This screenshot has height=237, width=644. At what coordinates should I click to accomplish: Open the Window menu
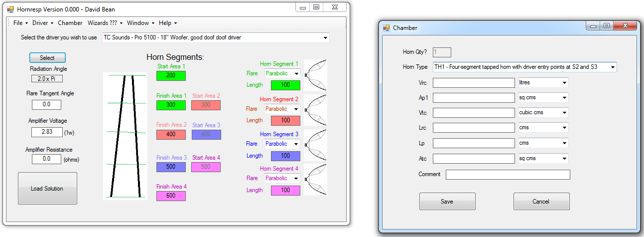(x=140, y=23)
